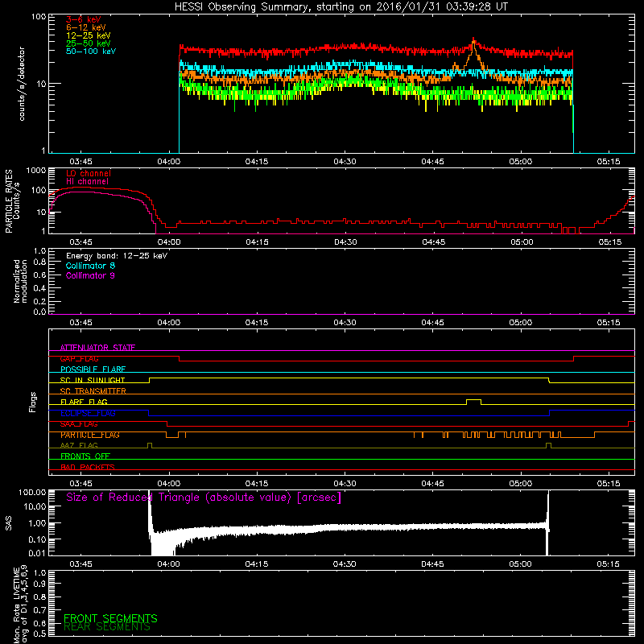Click the BAD_PACKETS flag label
The width and height of the screenshot is (644, 644).
pyautogui.click(x=88, y=467)
